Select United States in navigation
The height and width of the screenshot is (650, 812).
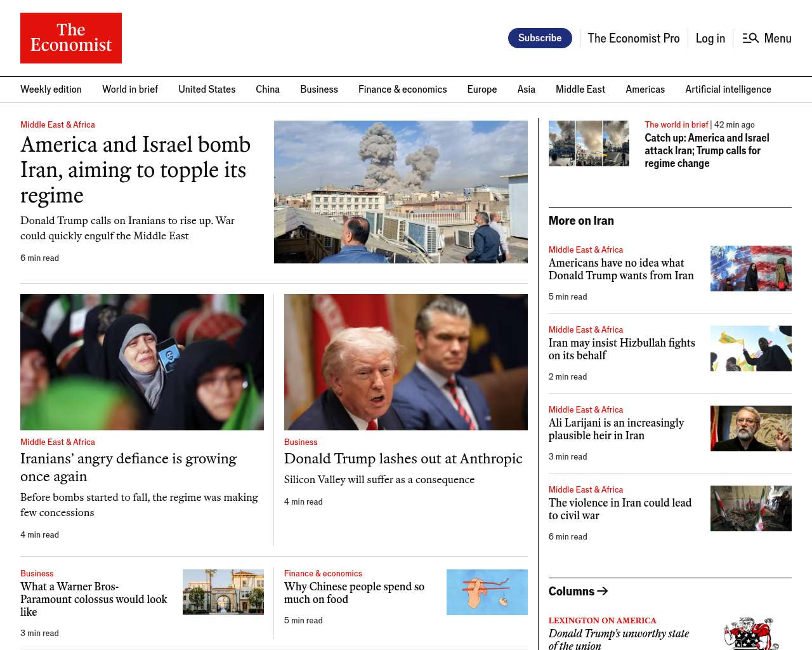(207, 90)
